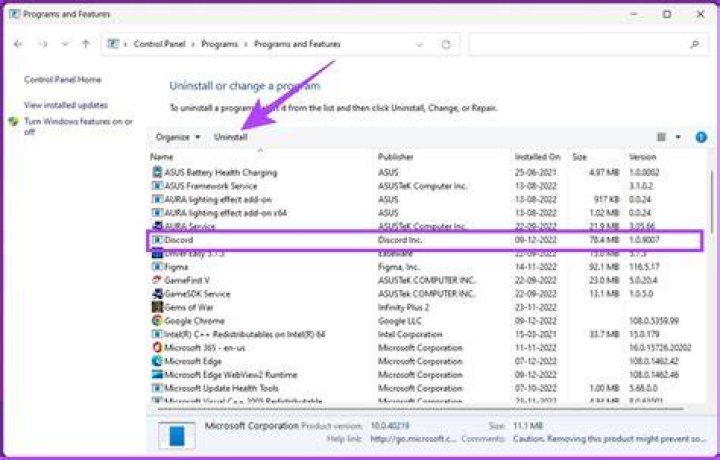Screen dimensions: 720x460
Task: Click the change view icon
Action: tap(661, 137)
